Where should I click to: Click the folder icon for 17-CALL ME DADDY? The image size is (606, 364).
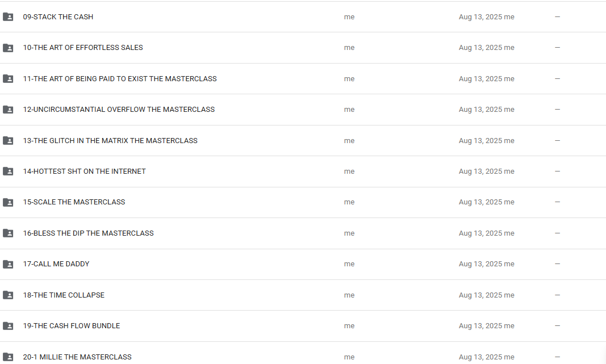click(x=8, y=264)
